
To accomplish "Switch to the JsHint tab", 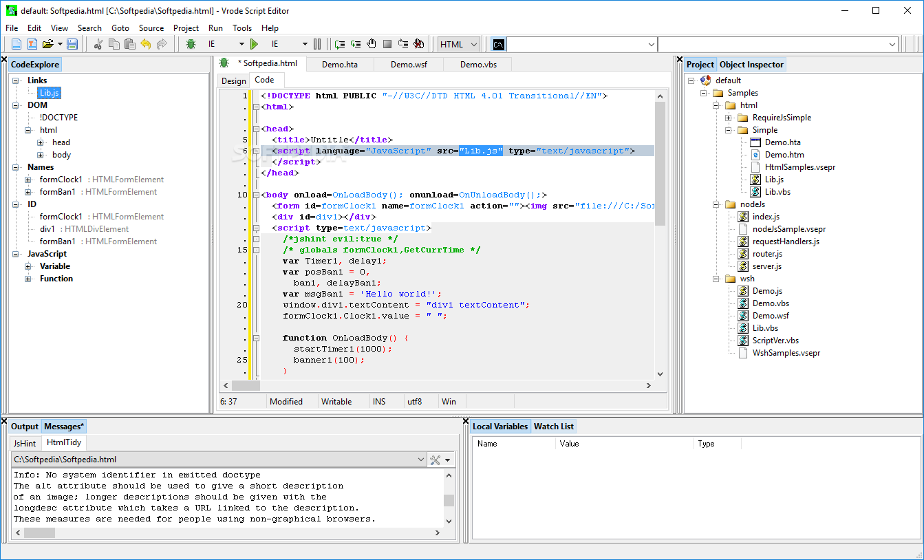I will pos(25,444).
